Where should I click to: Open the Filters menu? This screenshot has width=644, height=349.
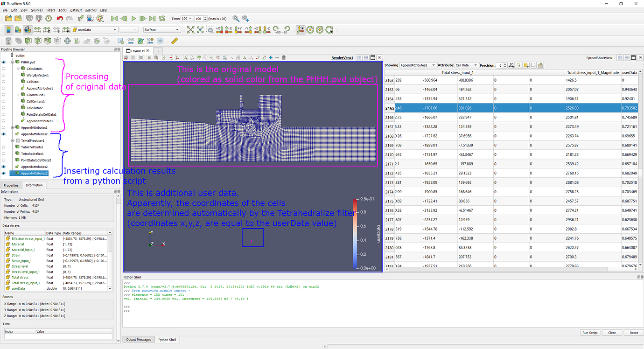(x=50, y=10)
